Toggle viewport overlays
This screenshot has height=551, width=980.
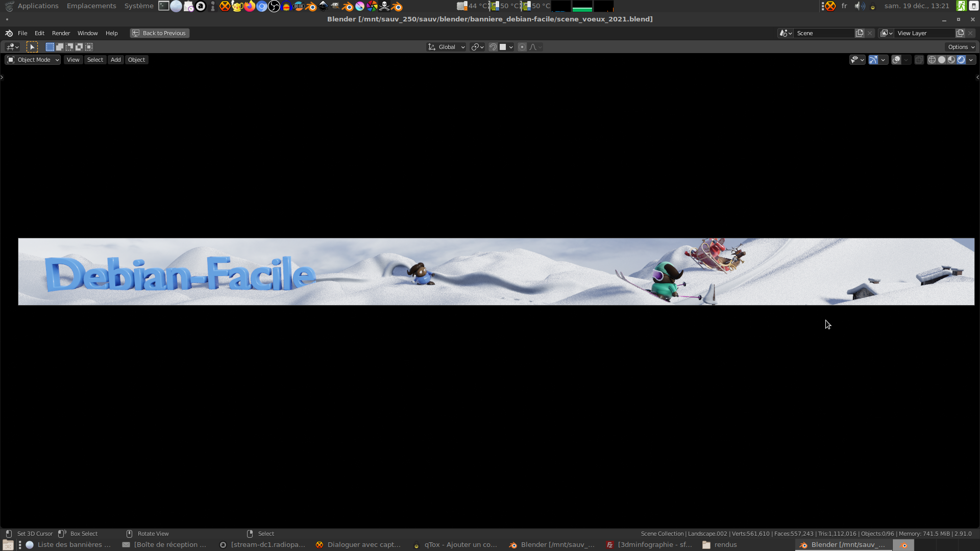[896, 60]
